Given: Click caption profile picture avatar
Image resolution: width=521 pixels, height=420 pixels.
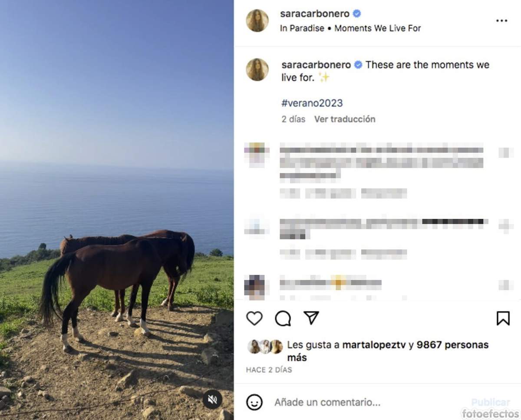Looking at the screenshot, I should click(x=257, y=69).
